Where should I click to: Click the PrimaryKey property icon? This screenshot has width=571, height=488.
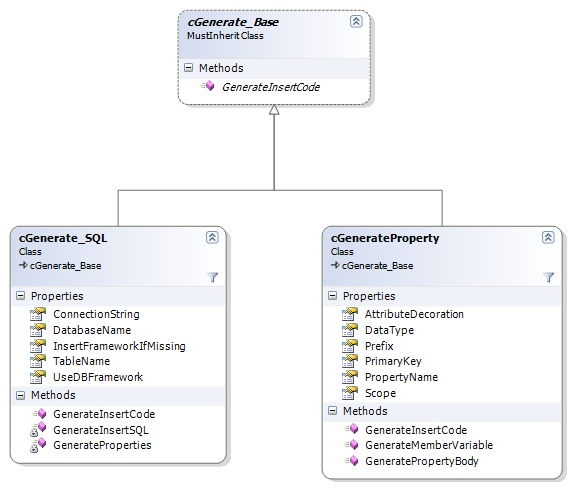[350, 361]
